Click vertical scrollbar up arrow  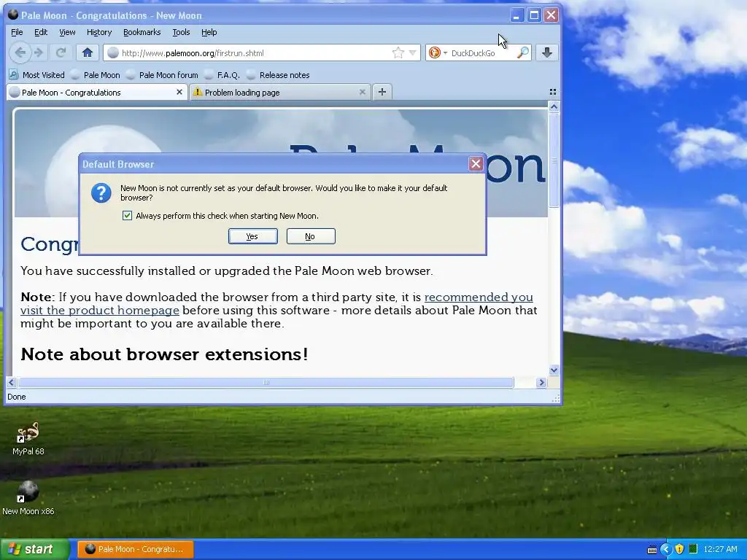click(554, 106)
